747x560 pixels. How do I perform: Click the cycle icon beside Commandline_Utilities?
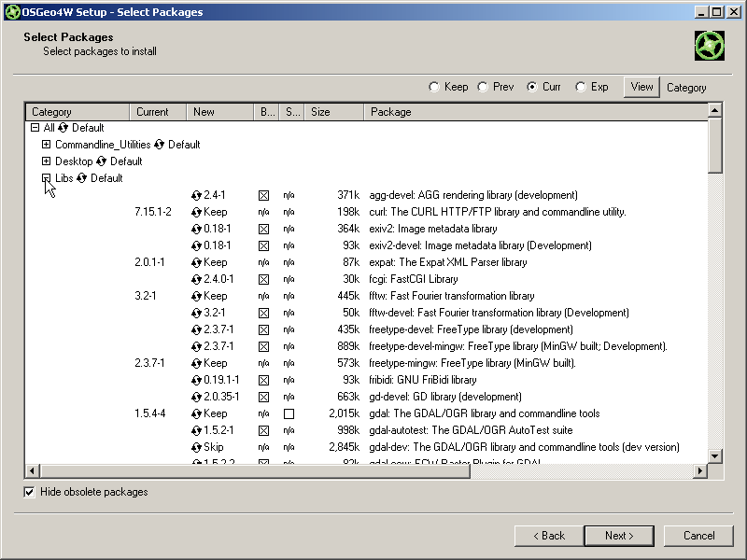(159, 145)
